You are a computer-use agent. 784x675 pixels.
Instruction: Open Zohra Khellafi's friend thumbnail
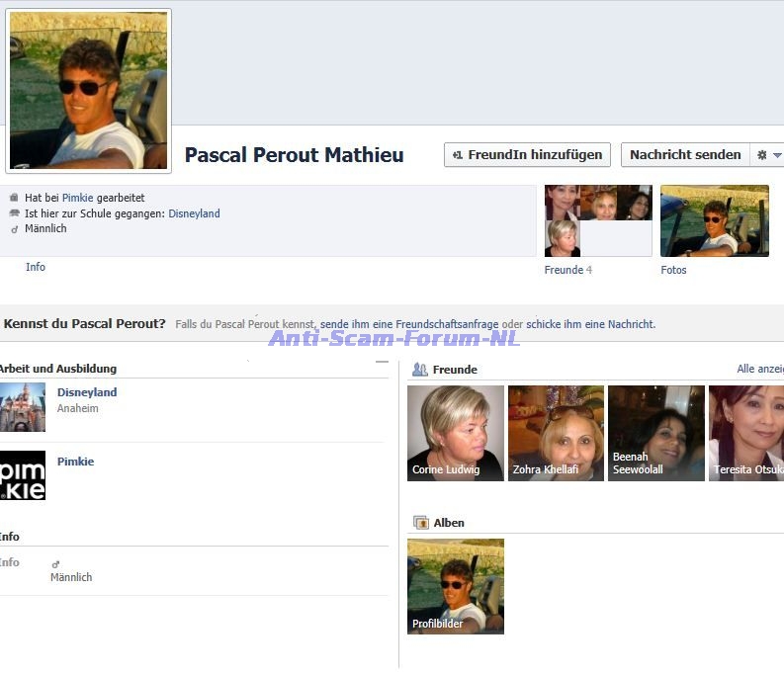556,433
